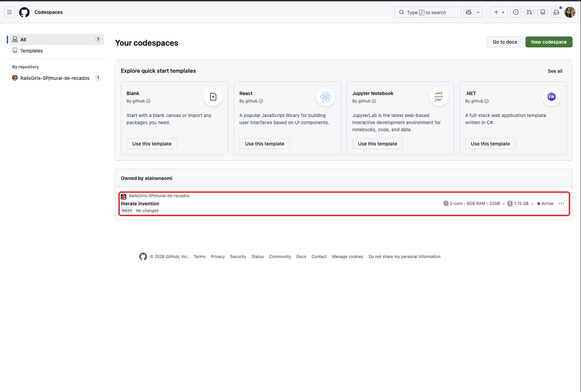Click the No changes status text

click(147, 211)
